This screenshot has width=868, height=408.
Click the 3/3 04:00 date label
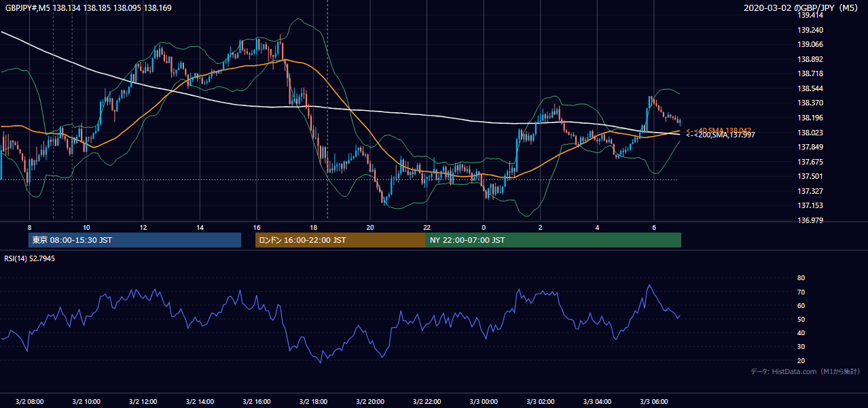click(598, 402)
